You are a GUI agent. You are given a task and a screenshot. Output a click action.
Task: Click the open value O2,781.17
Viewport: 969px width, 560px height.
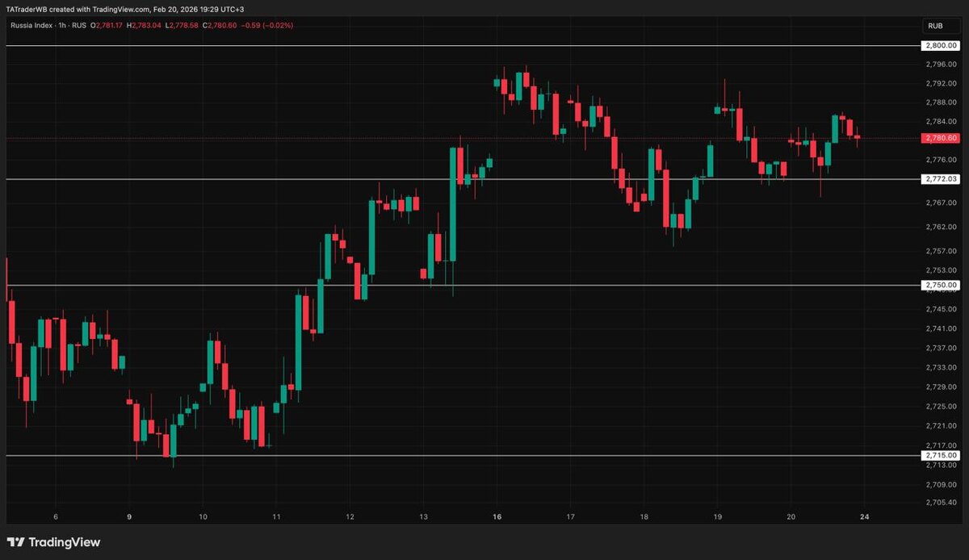click(107, 26)
